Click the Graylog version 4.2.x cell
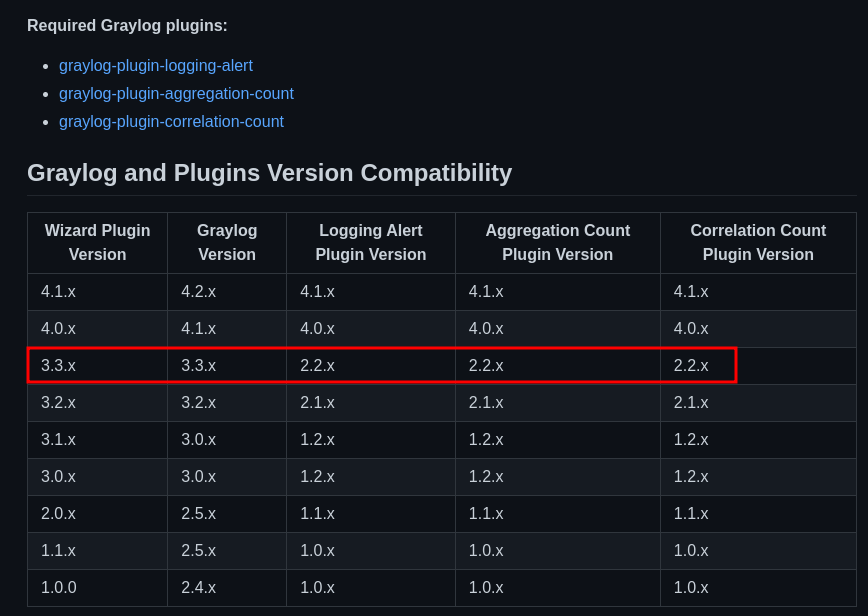Screen dimensions: 868x616 (x=198, y=292)
